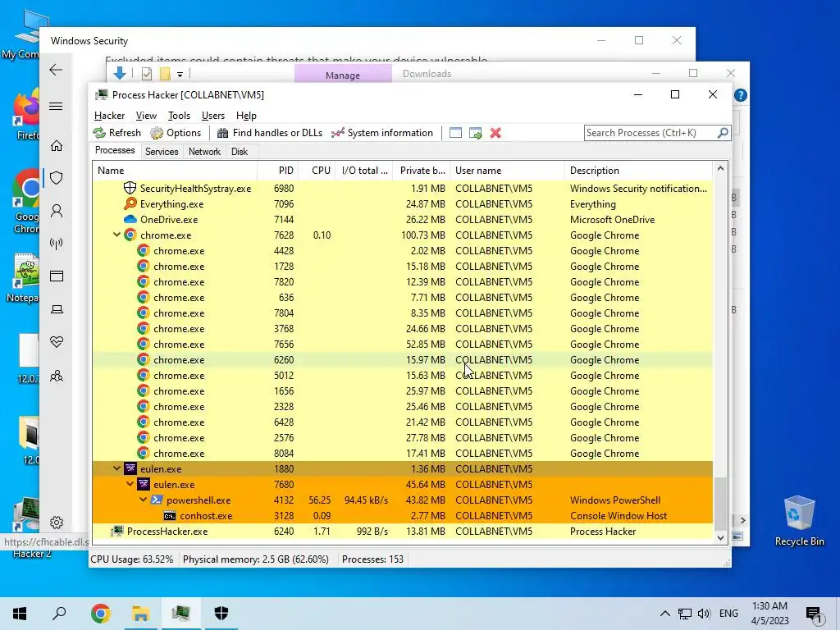Open the Windows Start menu
This screenshot has width=840, height=630.
pos(20,614)
